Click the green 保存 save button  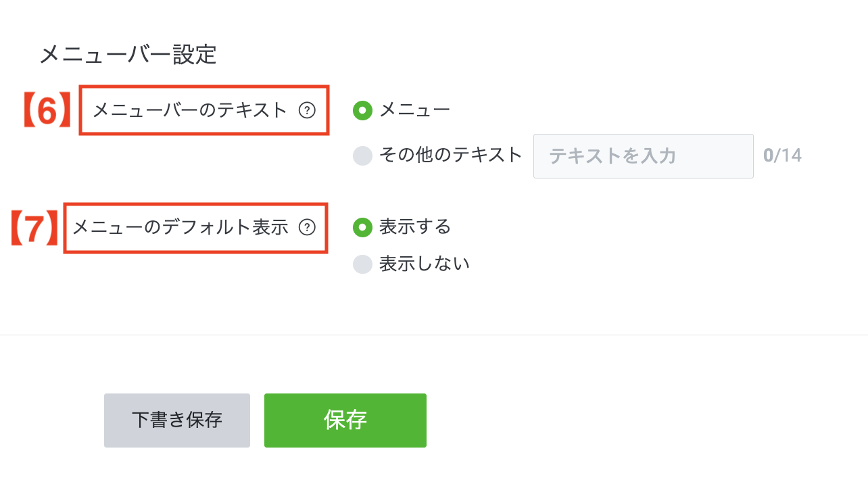(x=345, y=420)
